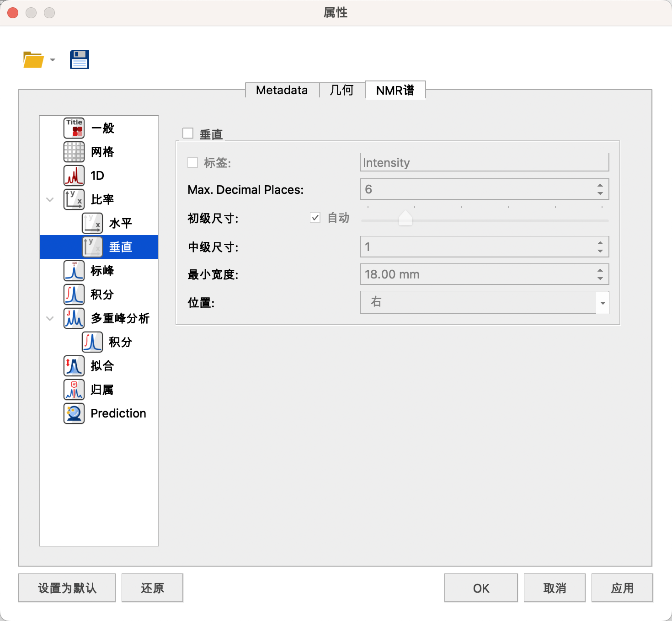Viewport: 672px width, 621px height.
Task: Select the 垂直 vertical axis icon
Action: coord(92,247)
